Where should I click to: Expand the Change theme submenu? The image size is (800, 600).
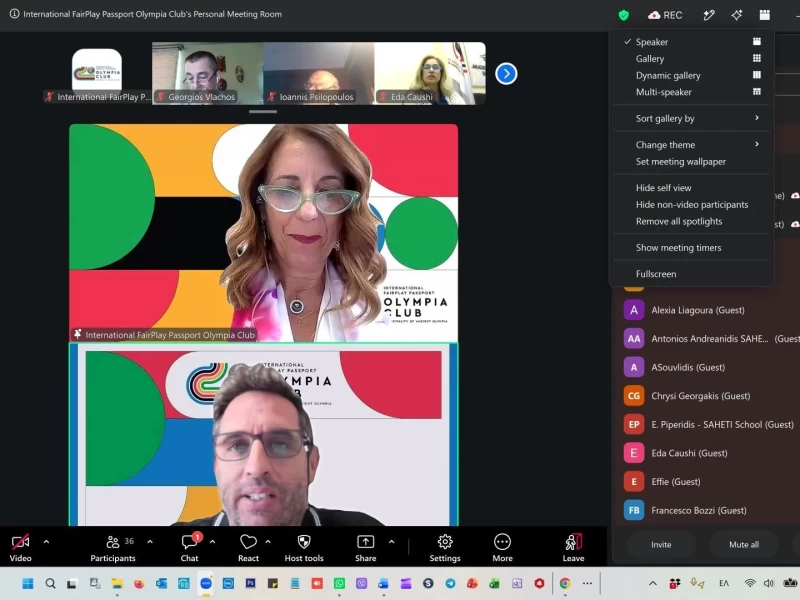click(x=692, y=145)
